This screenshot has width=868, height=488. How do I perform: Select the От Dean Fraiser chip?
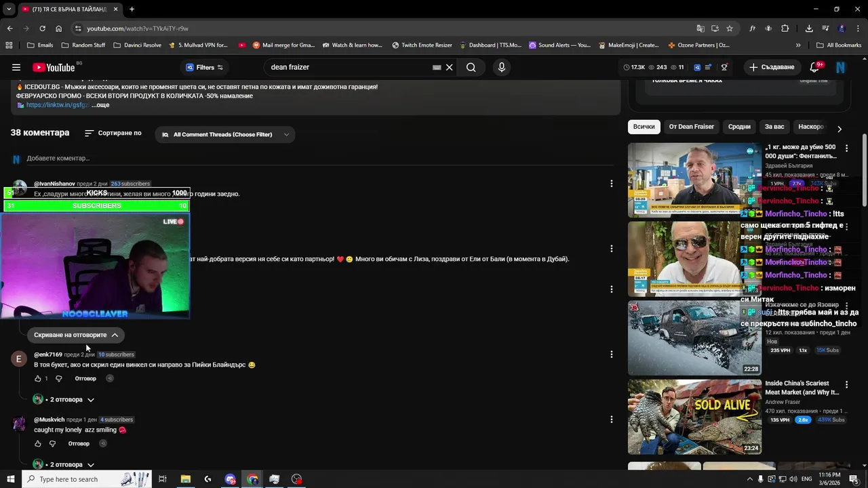(691, 127)
